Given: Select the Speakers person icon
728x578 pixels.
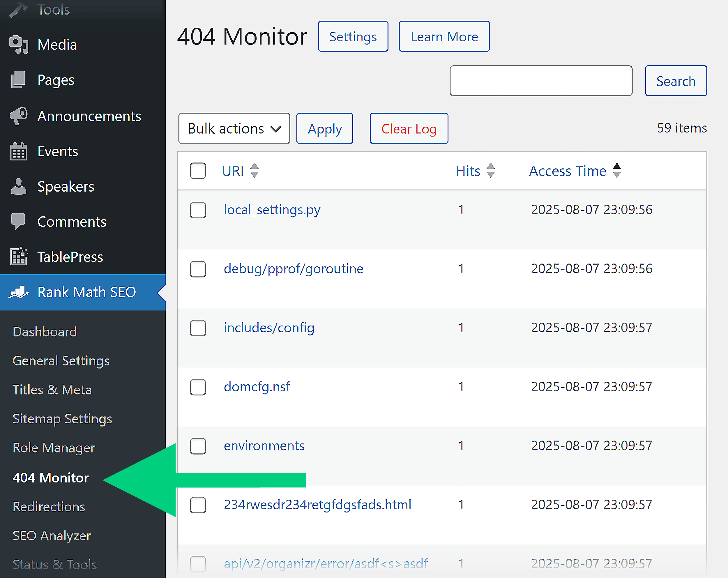Looking at the screenshot, I should 19,186.
